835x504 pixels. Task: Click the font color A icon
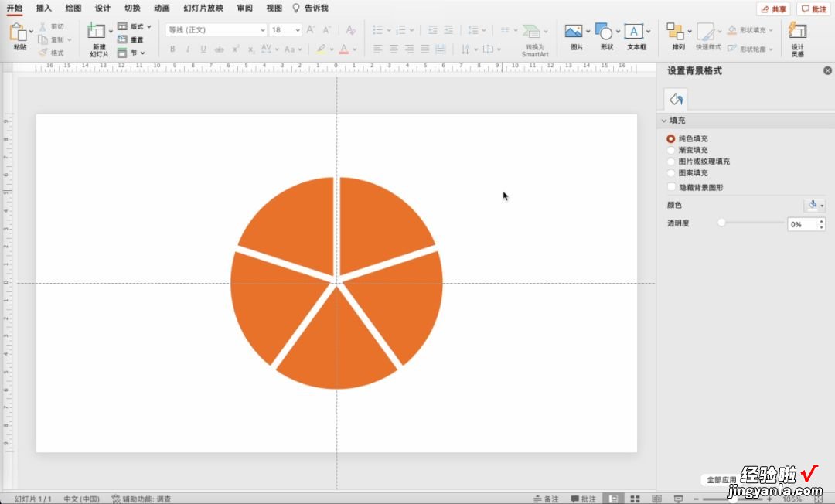tap(344, 49)
